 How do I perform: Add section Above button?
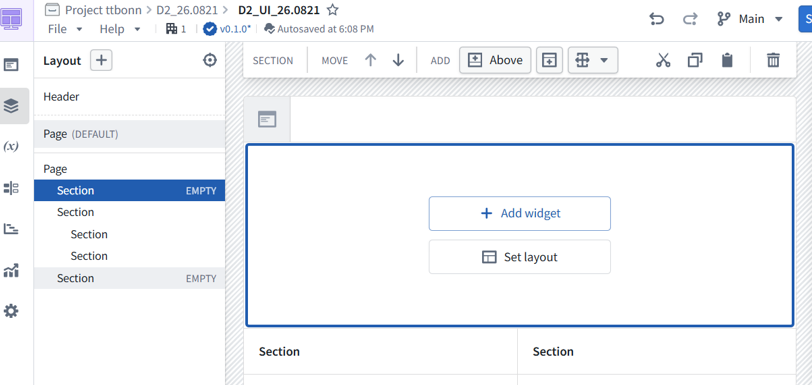[x=495, y=61]
